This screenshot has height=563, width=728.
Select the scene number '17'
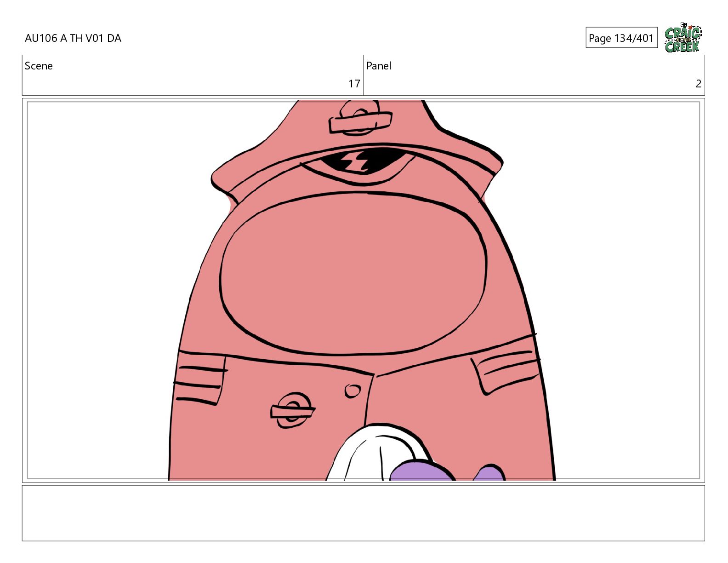tap(354, 84)
